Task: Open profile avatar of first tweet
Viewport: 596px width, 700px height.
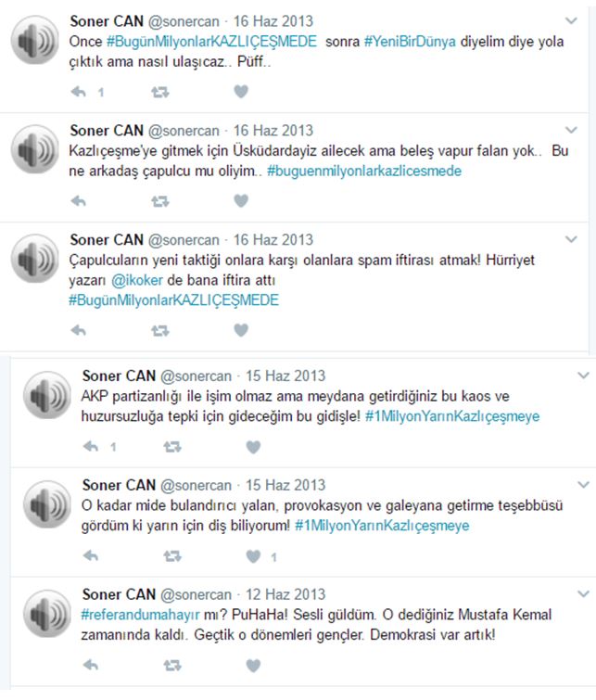Action: click(x=35, y=40)
